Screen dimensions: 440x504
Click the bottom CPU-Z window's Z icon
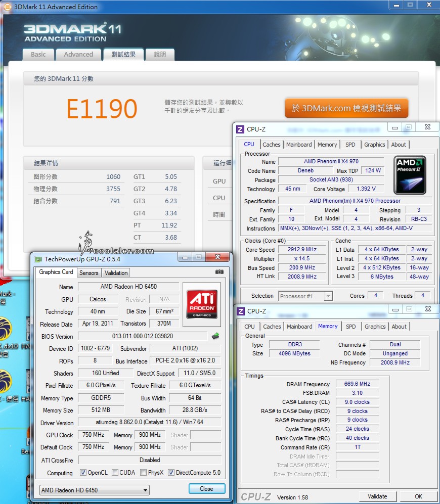(x=240, y=311)
